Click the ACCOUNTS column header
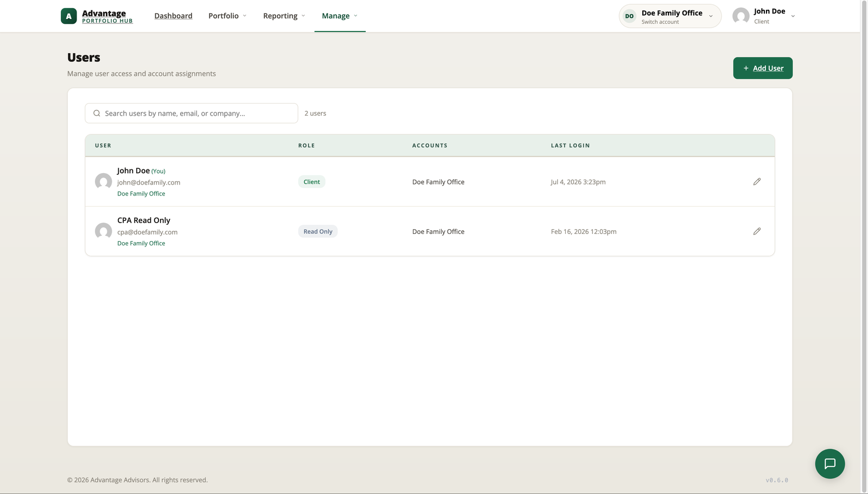The image size is (868, 494). [x=430, y=145]
